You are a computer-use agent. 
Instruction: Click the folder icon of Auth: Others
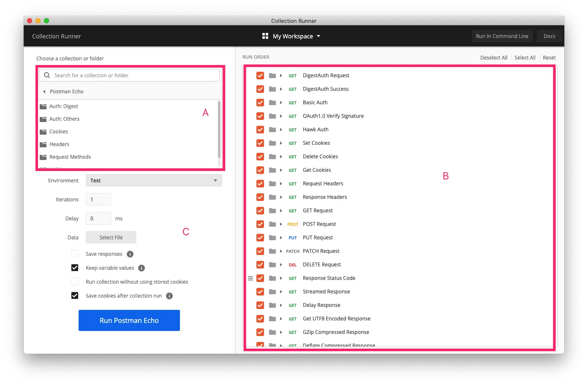[x=43, y=119]
